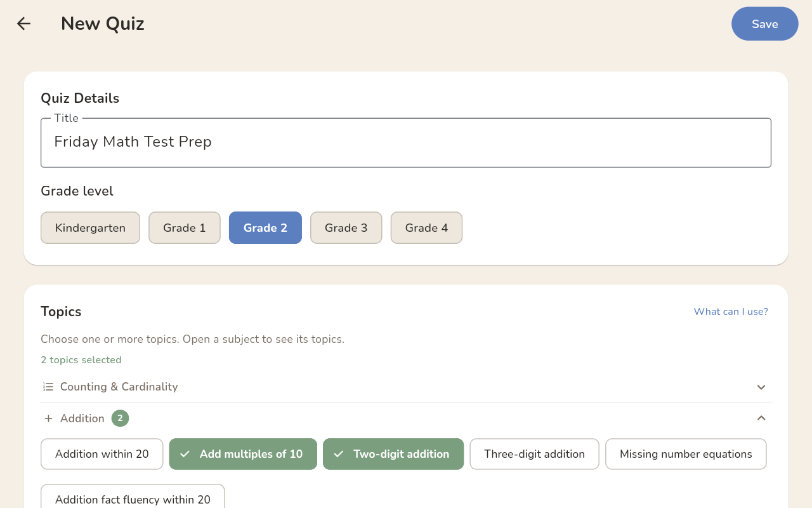Open the Counting & Cardinality subject row
This screenshot has height=508, width=812.
pos(406,387)
